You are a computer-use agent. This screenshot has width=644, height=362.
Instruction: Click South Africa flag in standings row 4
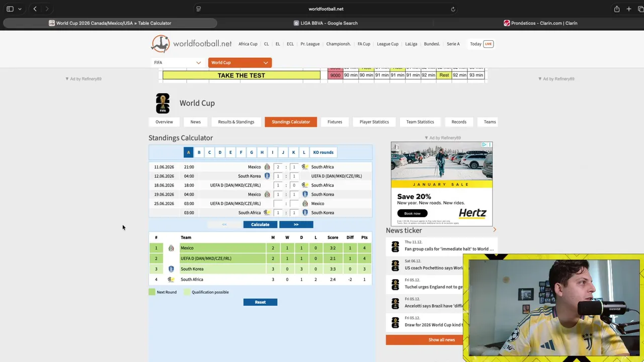click(x=171, y=280)
